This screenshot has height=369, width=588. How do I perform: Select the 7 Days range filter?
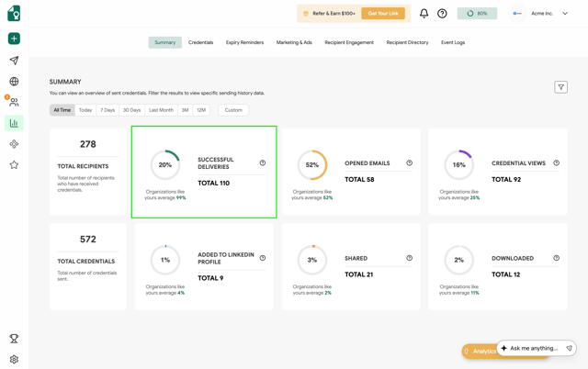click(x=107, y=110)
